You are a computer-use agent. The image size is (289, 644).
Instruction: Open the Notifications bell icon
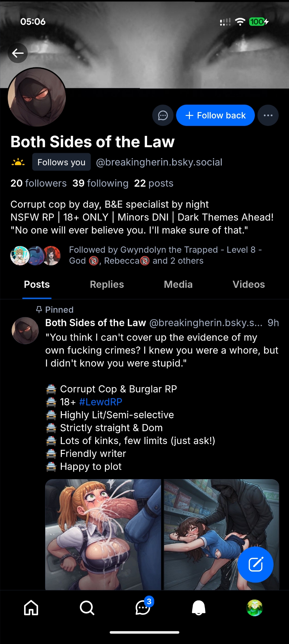coord(199,608)
